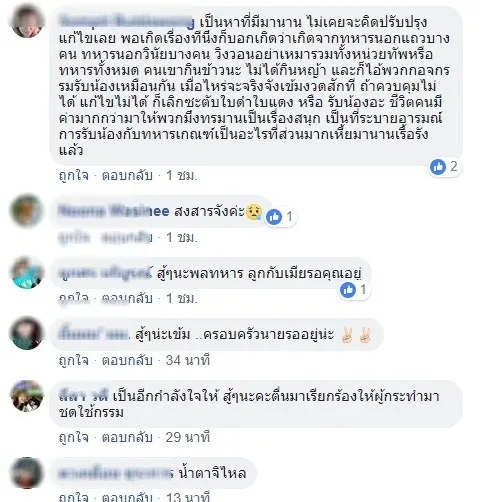
Task: Reply to the long first comment via ตอบกลับ
Action: (127, 175)
